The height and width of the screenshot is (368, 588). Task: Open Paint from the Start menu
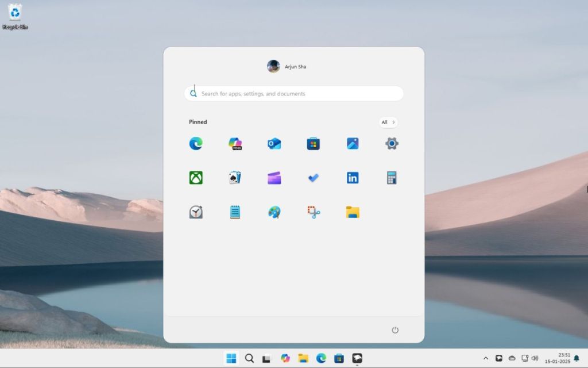tap(274, 212)
